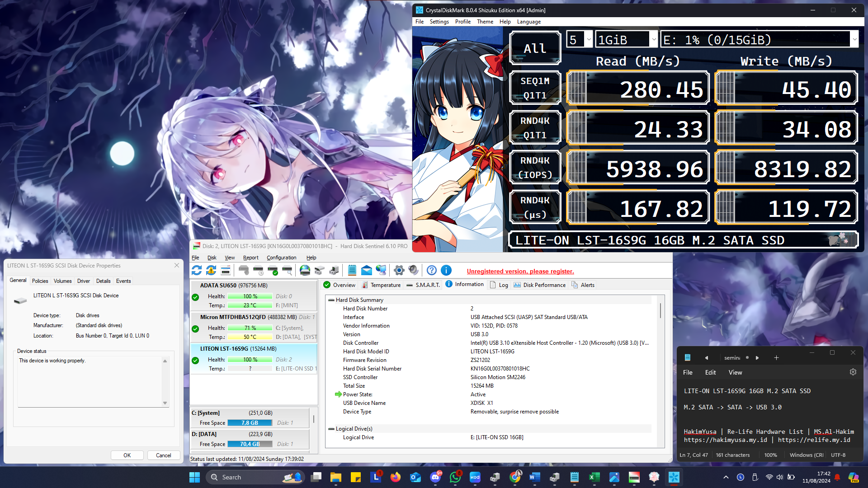
Task: Click OK in device properties dialog
Action: click(127, 455)
